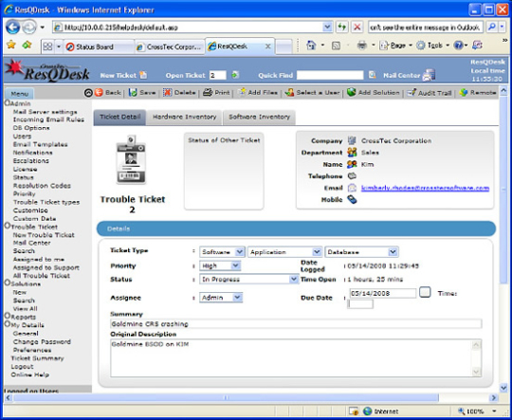Toggle the Admin menu section circle
Screen dimensions: 512x420
(x=8, y=103)
